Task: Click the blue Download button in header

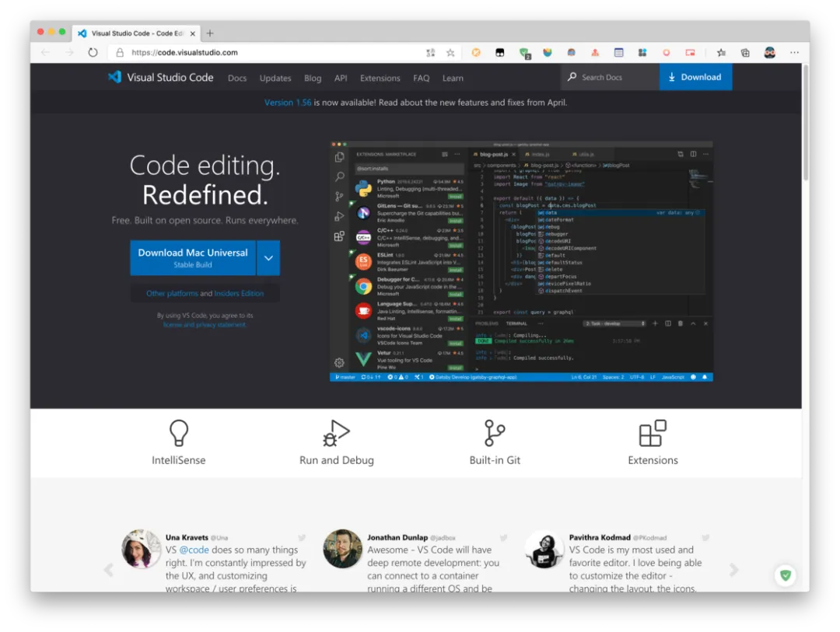Action: pyautogui.click(x=695, y=77)
